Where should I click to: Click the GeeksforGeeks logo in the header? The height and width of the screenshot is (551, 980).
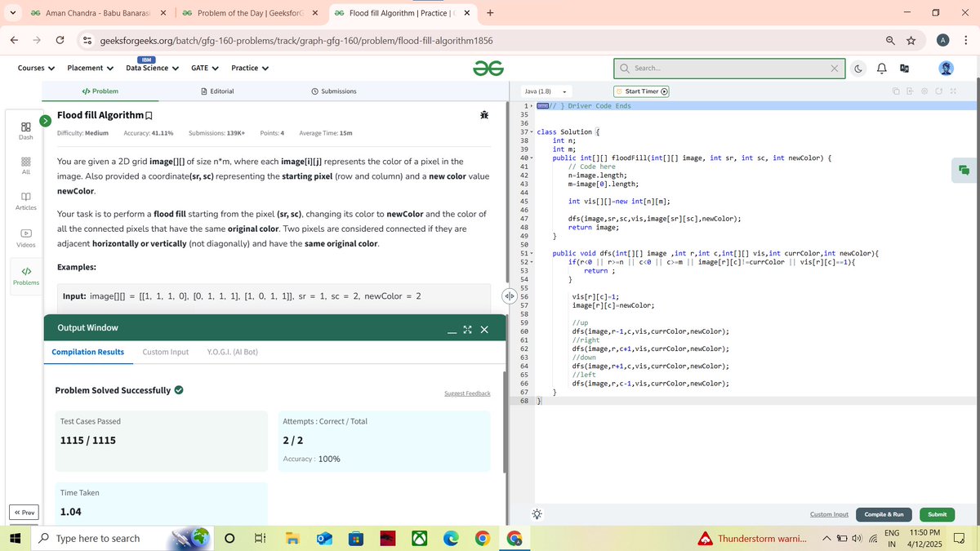click(487, 69)
